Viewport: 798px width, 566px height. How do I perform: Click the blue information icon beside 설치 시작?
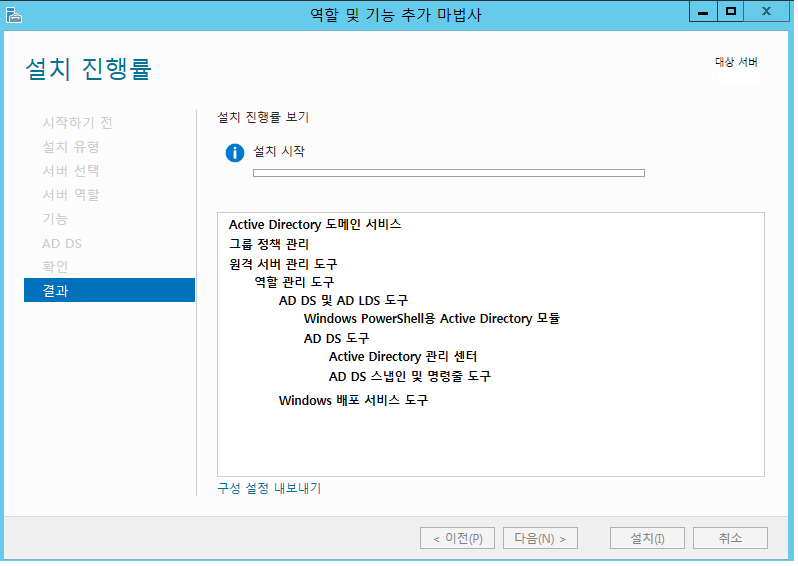(235, 153)
